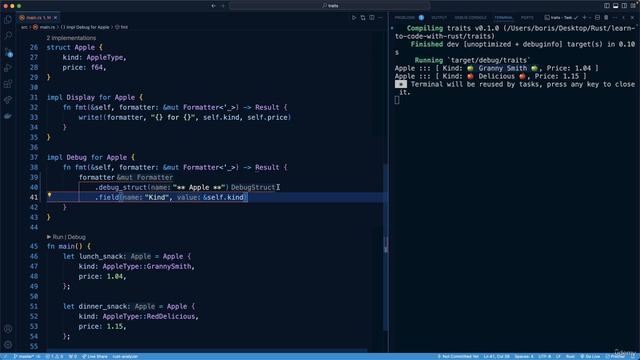The image size is (640, 360).
Task: Click the Split Terminal icon
Action: (597, 18)
